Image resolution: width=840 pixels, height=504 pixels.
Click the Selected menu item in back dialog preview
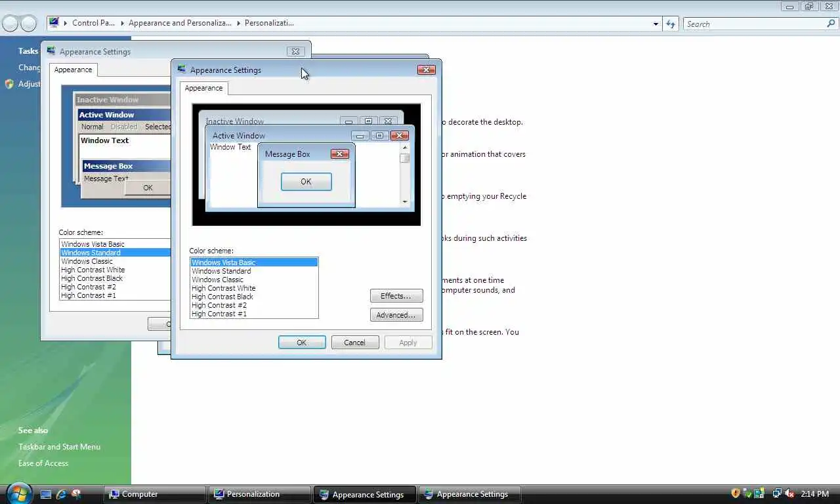(x=157, y=127)
